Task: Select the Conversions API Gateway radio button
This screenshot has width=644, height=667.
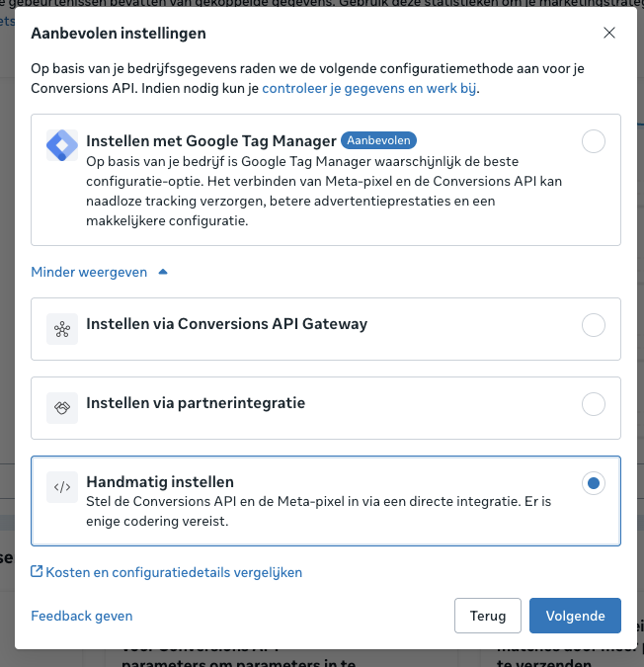Action: pyautogui.click(x=594, y=325)
